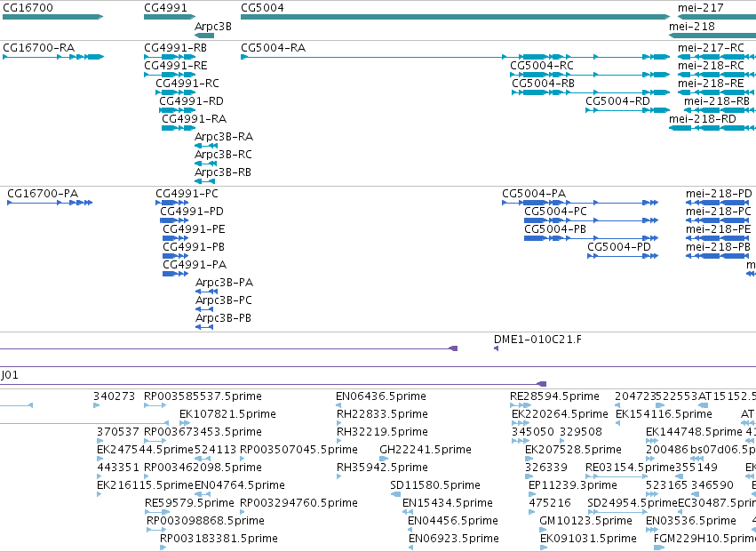
Task: Click the mei-218-PC protein feature
Action: [x=718, y=220]
